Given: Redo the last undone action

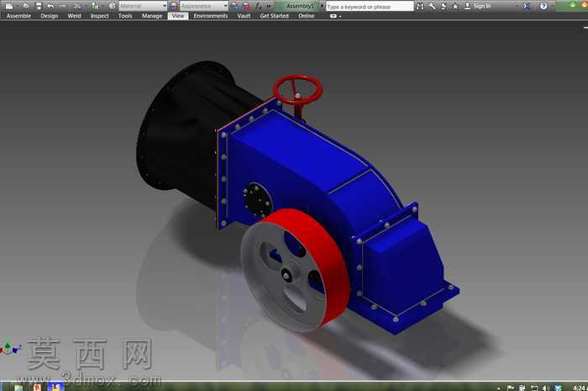Looking at the screenshot, I should [x=63, y=7].
